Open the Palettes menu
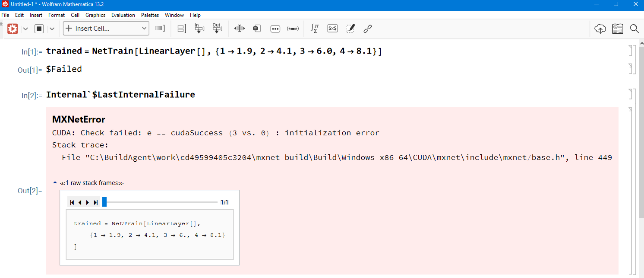Image resolution: width=644 pixels, height=278 pixels. [149, 15]
